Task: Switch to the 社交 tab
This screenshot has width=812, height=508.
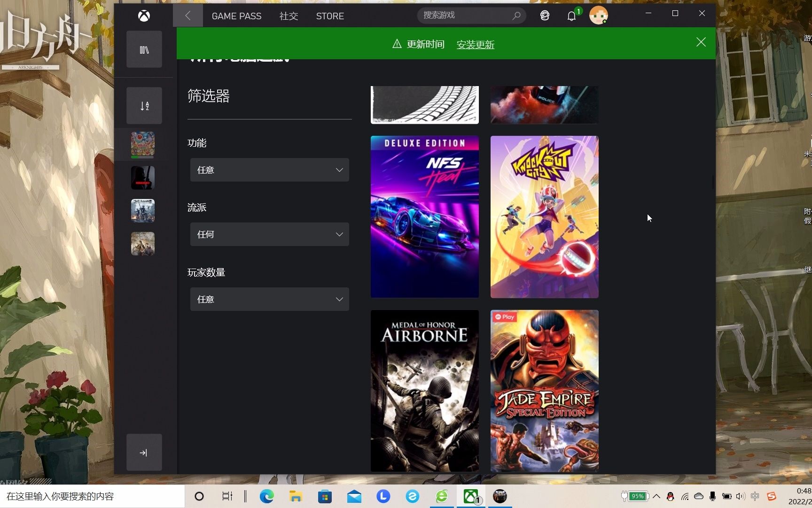Action: pos(289,16)
